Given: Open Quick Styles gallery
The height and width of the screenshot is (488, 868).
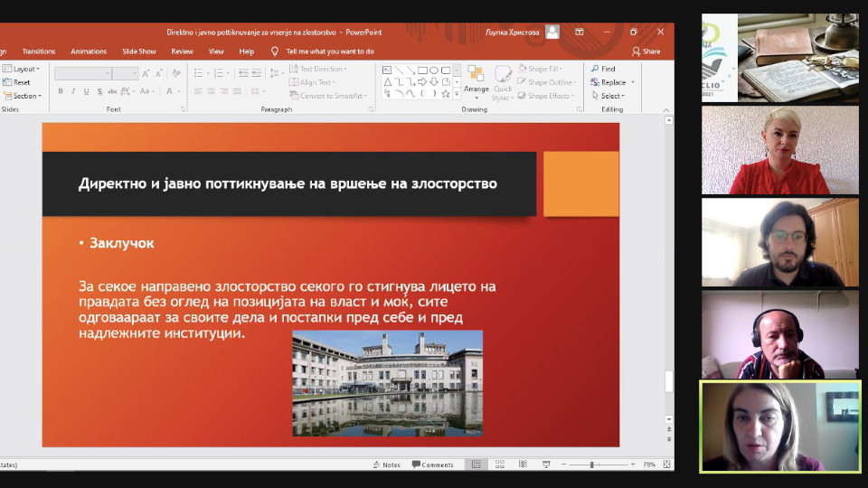Looking at the screenshot, I should tap(503, 83).
